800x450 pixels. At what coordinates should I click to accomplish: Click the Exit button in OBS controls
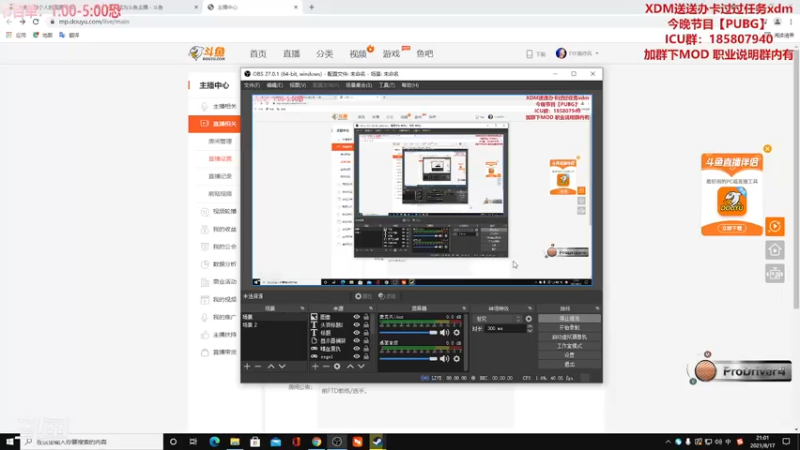tap(569, 364)
